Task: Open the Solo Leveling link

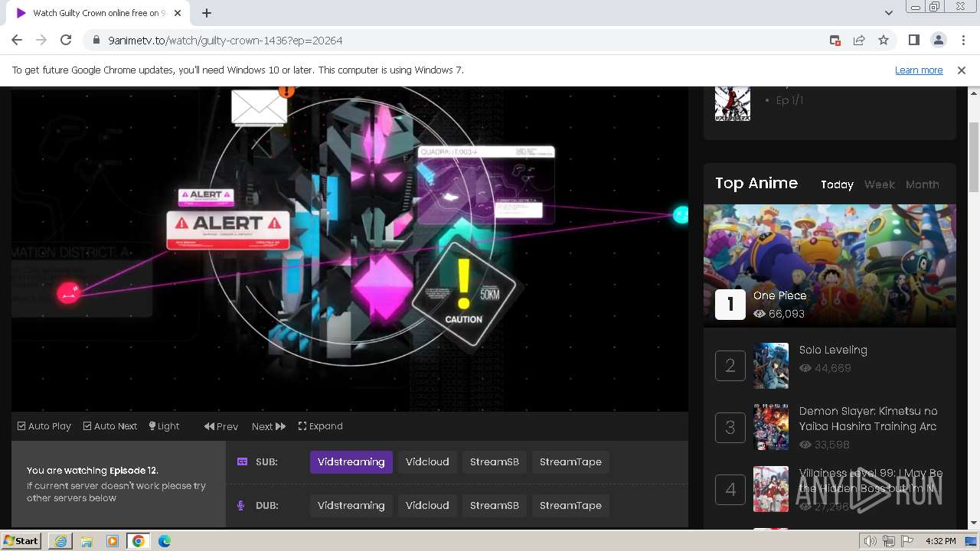Action: click(833, 350)
